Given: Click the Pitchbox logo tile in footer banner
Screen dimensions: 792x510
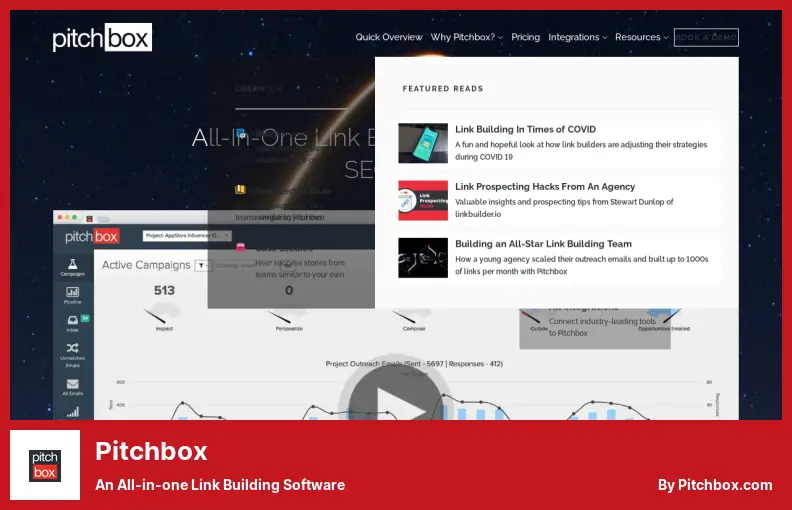Looking at the screenshot, I should [x=45, y=465].
